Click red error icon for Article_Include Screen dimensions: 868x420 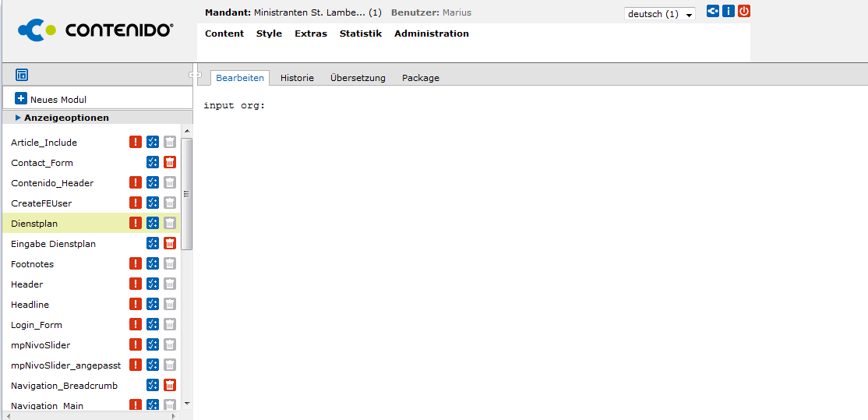136,143
